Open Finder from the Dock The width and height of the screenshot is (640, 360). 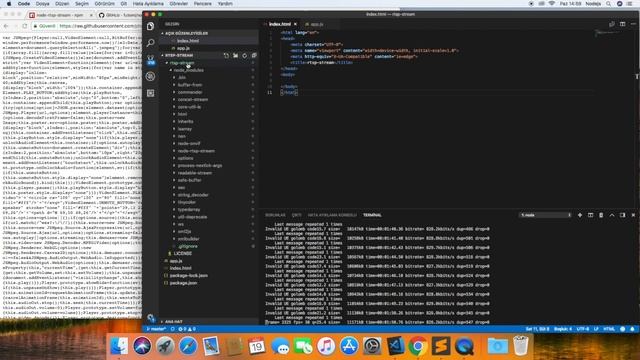(119, 347)
